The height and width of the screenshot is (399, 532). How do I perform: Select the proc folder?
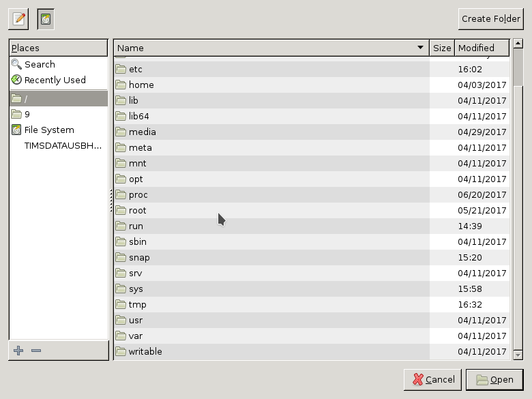pos(312,195)
